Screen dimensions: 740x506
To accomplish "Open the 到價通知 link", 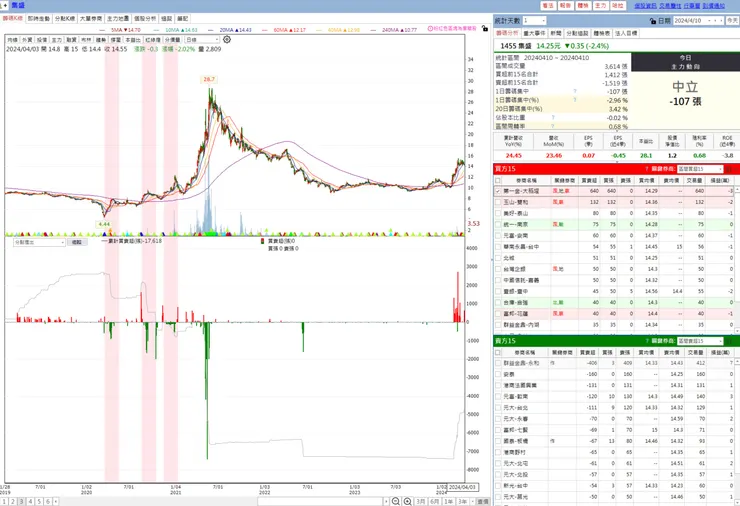I will coord(714,6).
